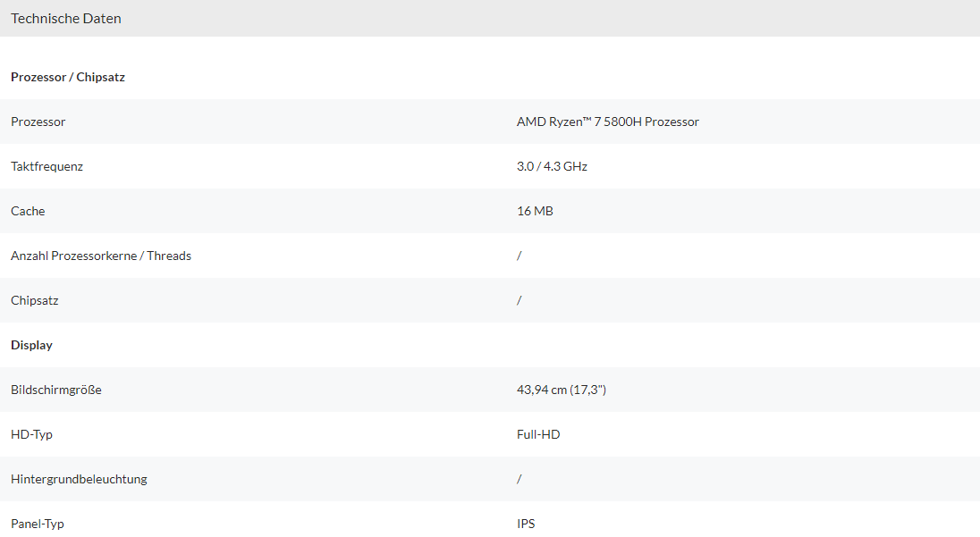
Task: Click the Panel-Typ row label
Action: point(38,524)
